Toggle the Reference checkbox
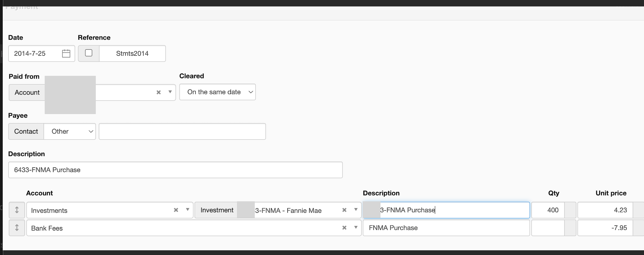 89,53
